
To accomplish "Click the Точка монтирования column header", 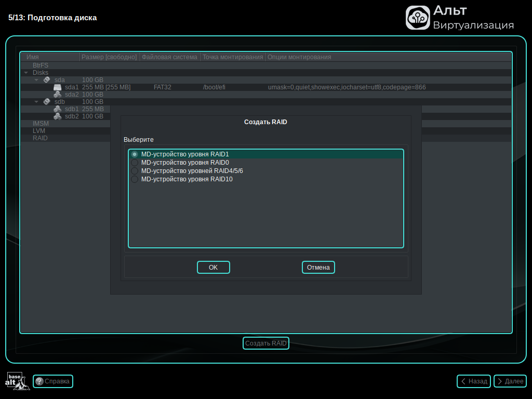I will point(233,57).
